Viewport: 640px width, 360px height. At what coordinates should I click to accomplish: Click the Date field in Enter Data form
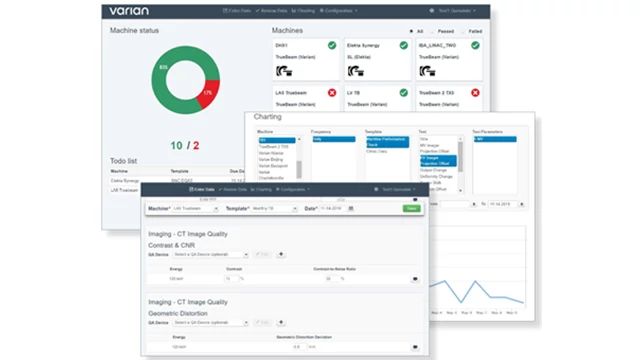coord(333,209)
